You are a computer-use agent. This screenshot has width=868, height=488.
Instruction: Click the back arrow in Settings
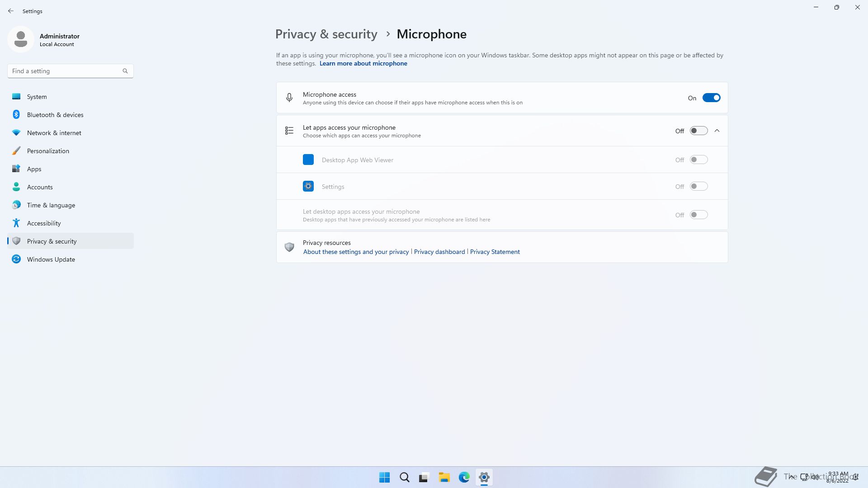pos(11,11)
